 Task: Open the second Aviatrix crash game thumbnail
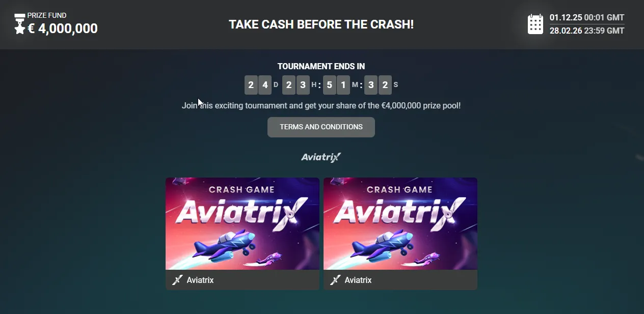(x=400, y=223)
